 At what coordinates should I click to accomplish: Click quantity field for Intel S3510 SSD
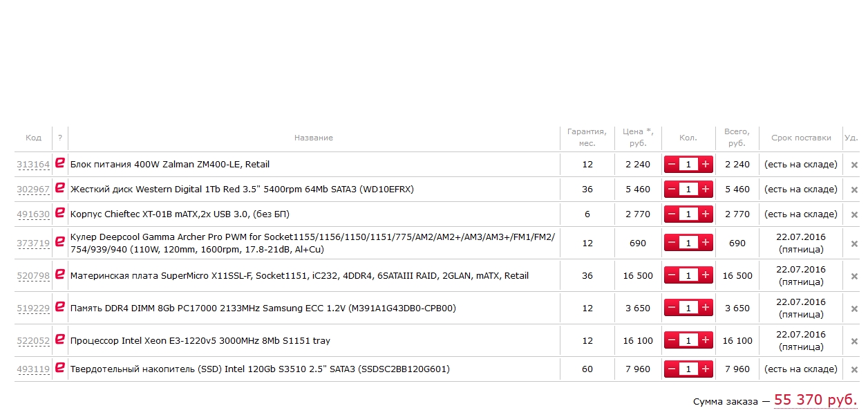[688, 369]
